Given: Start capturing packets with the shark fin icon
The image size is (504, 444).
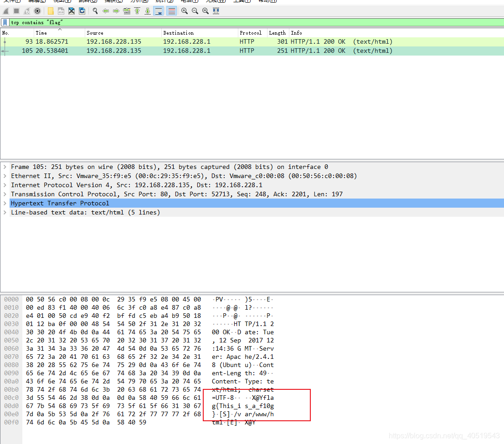Looking at the screenshot, I should point(6,11).
